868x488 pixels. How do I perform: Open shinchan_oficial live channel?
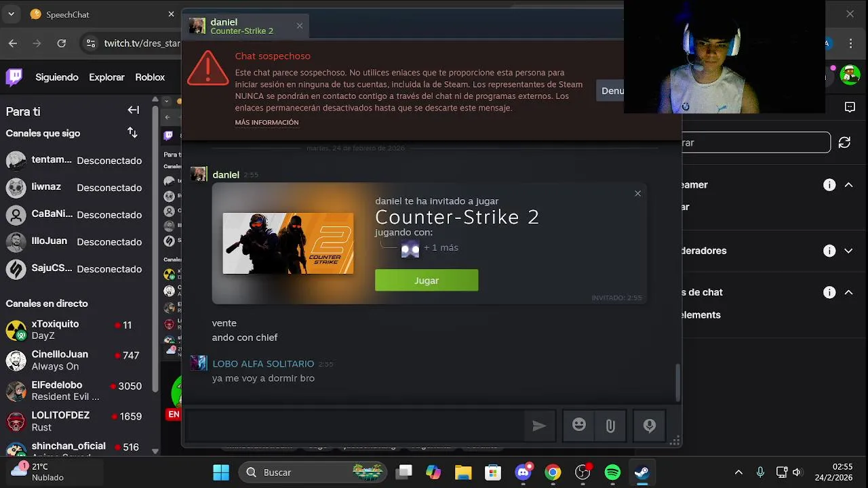click(75, 450)
